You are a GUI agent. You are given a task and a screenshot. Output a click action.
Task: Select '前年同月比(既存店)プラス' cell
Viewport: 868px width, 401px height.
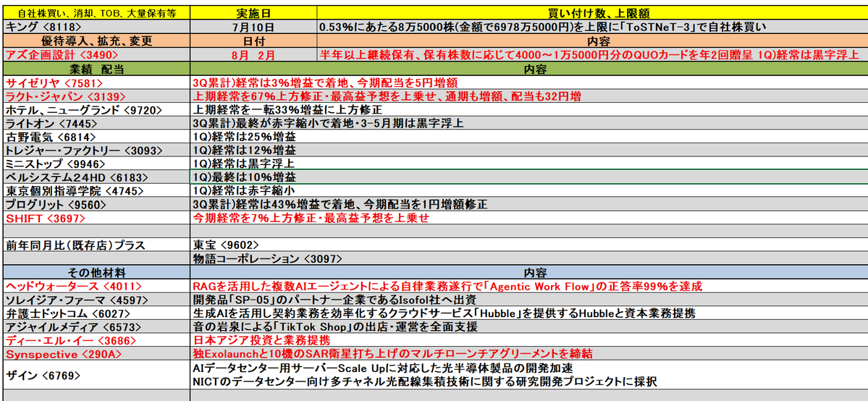click(x=97, y=245)
